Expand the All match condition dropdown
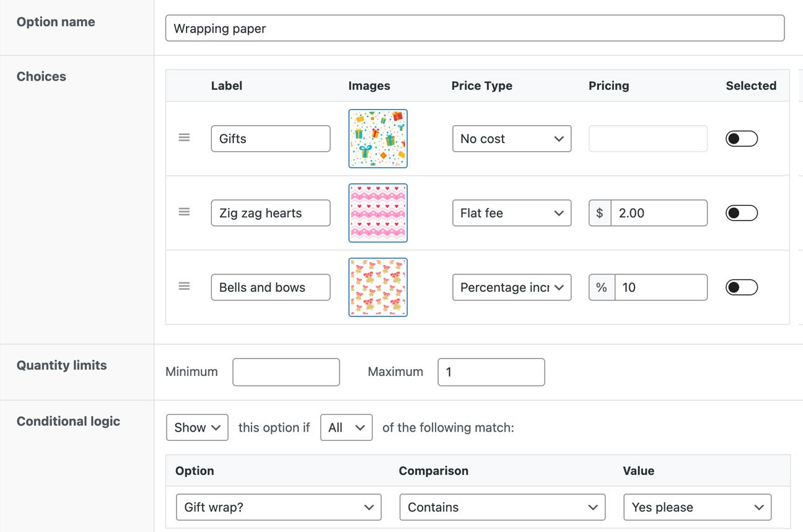The width and height of the screenshot is (803, 532). (346, 427)
